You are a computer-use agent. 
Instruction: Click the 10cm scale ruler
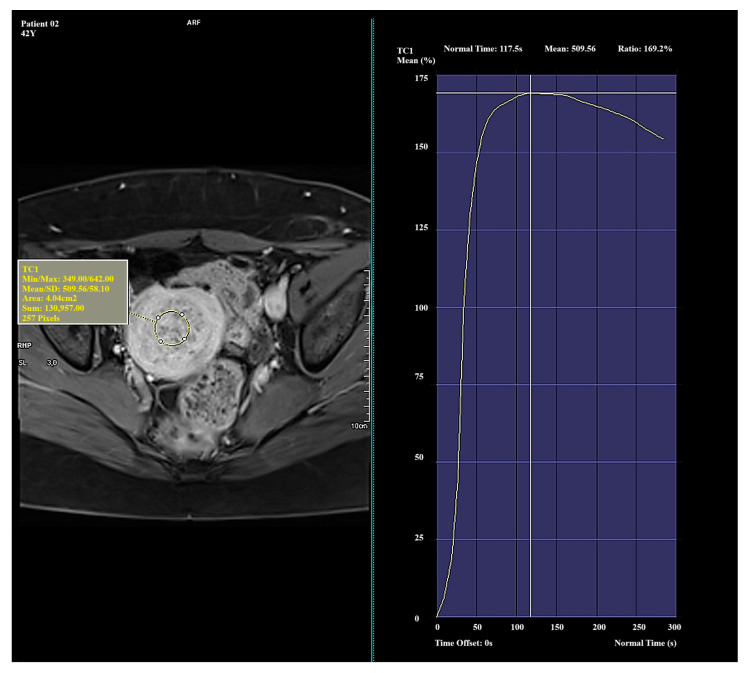coord(366,347)
